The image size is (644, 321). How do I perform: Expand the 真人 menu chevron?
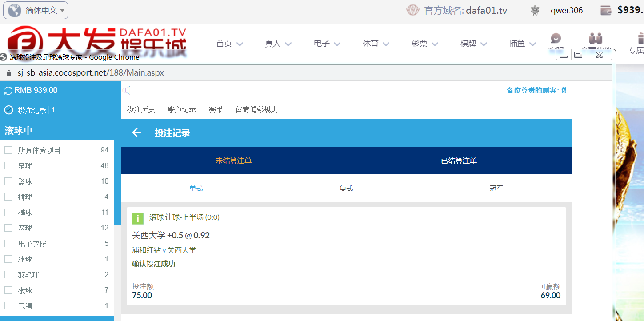[x=288, y=44]
